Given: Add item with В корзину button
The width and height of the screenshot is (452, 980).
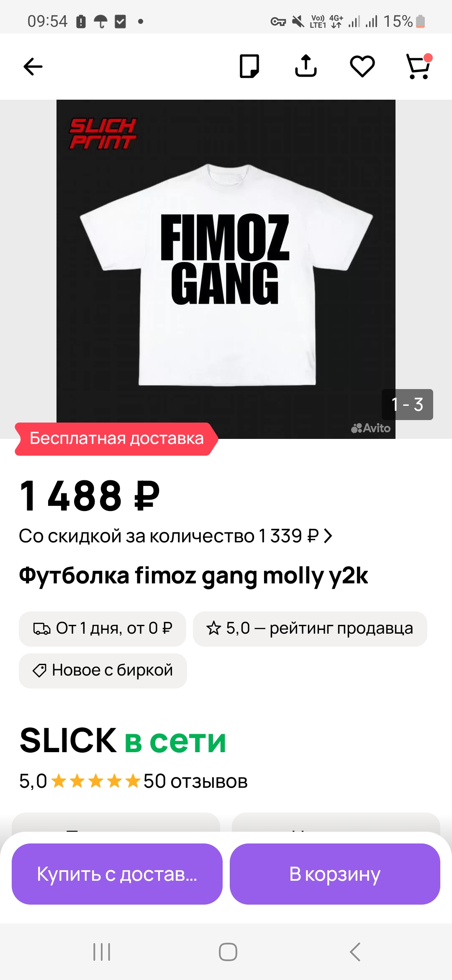Looking at the screenshot, I should [x=335, y=874].
